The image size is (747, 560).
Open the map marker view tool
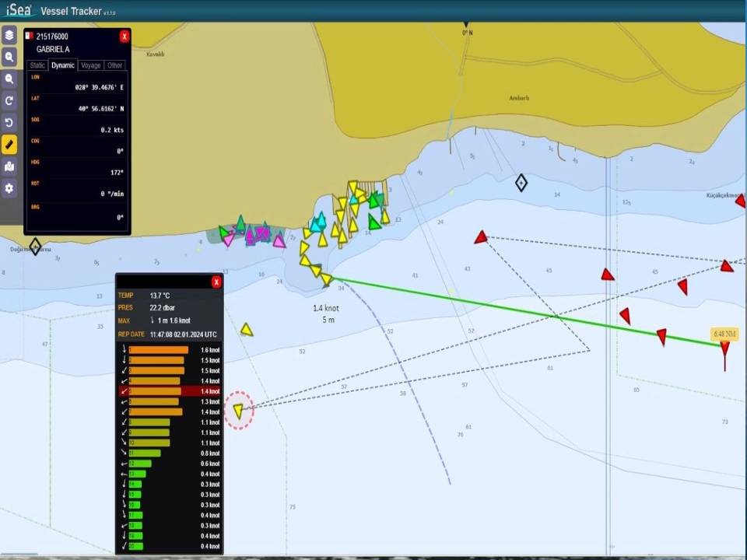point(9,166)
